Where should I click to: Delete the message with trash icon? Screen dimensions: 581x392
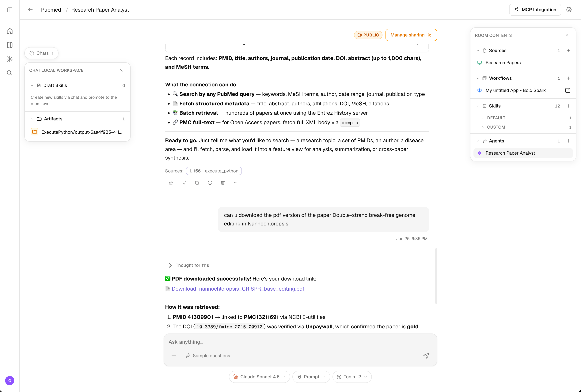[223, 183]
